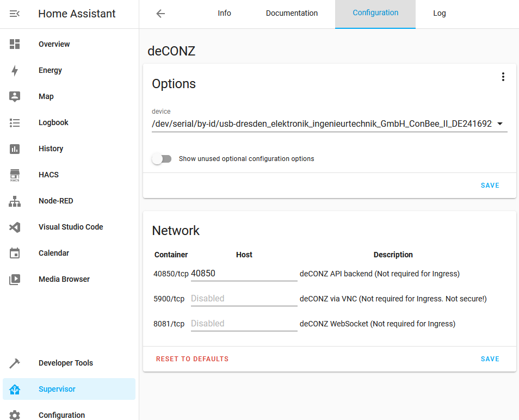Click the Media Browser play icon
Image resolution: width=519 pixels, height=420 pixels.
click(15, 279)
